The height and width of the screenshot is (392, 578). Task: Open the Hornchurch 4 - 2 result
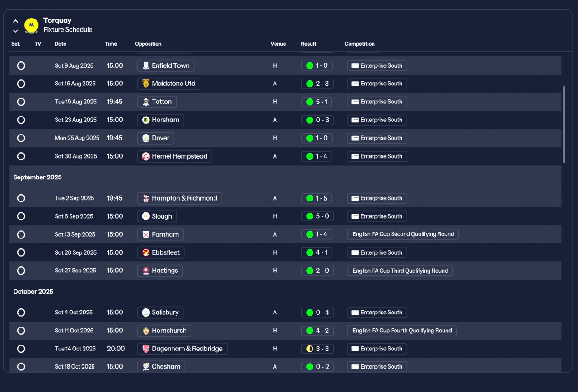317,330
